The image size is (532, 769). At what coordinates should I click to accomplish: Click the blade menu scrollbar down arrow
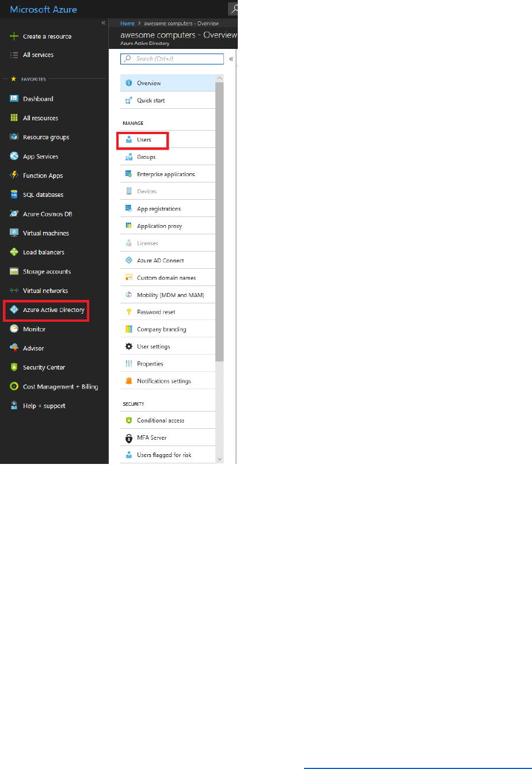coord(219,459)
